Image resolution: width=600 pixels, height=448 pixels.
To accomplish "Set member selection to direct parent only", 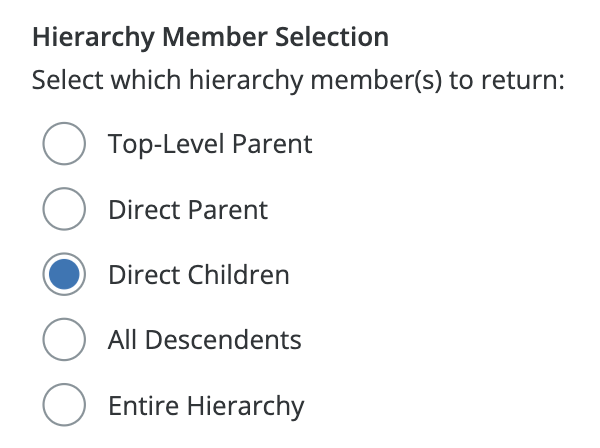I will pyautogui.click(x=63, y=210).
